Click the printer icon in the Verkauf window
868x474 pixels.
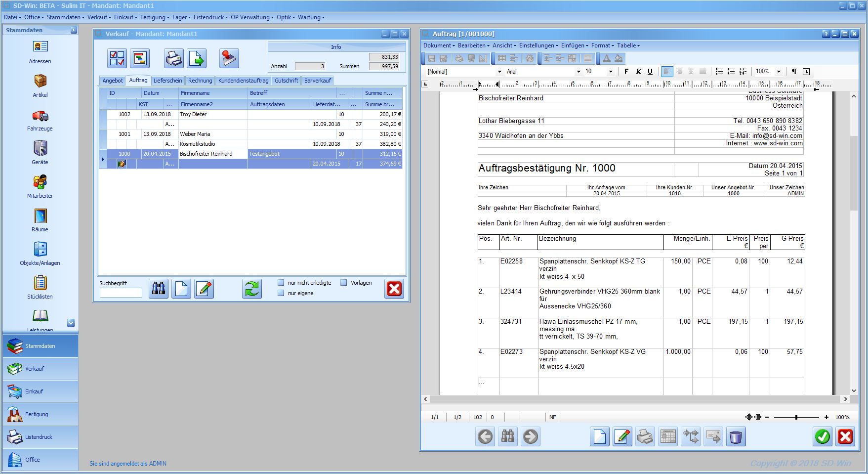[x=174, y=59]
